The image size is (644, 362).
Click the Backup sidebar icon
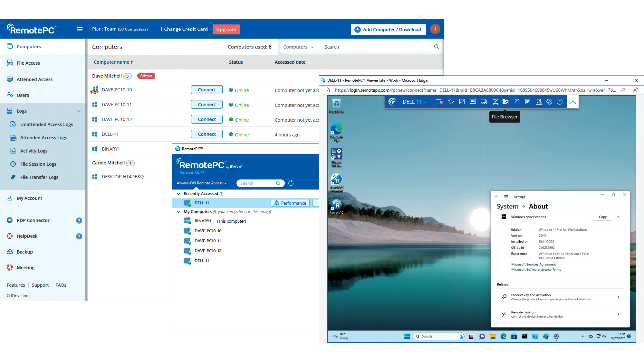click(10, 252)
